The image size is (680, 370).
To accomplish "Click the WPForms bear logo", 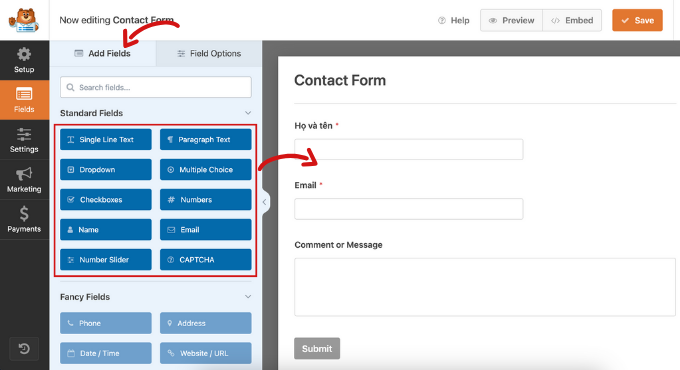I will coord(24,20).
